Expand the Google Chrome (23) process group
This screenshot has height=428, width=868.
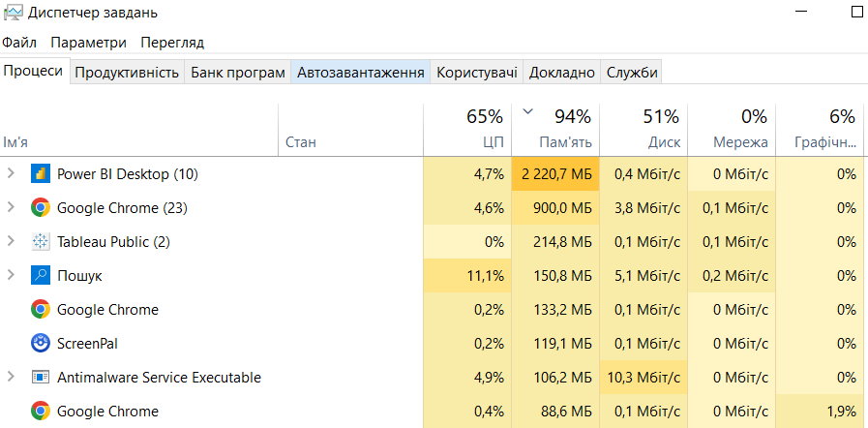pos(11,208)
